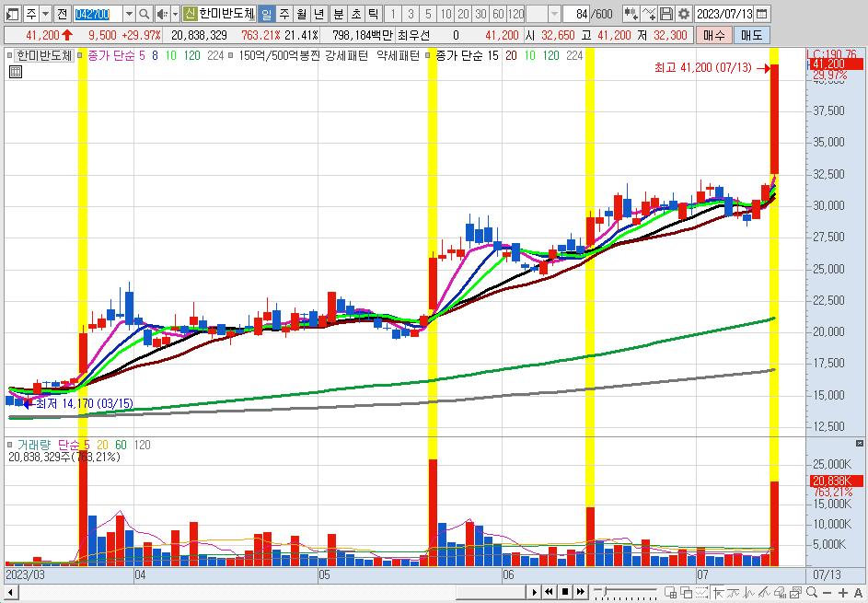Image resolution: width=868 pixels, height=603 pixels.
Task: Click the stock search magnifier icon
Action: point(144,14)
